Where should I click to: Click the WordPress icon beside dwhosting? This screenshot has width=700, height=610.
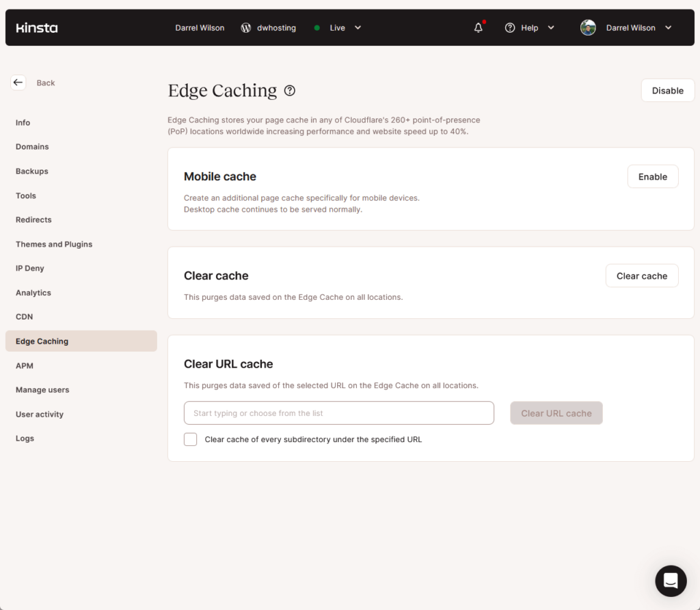(x=245, y=28)
